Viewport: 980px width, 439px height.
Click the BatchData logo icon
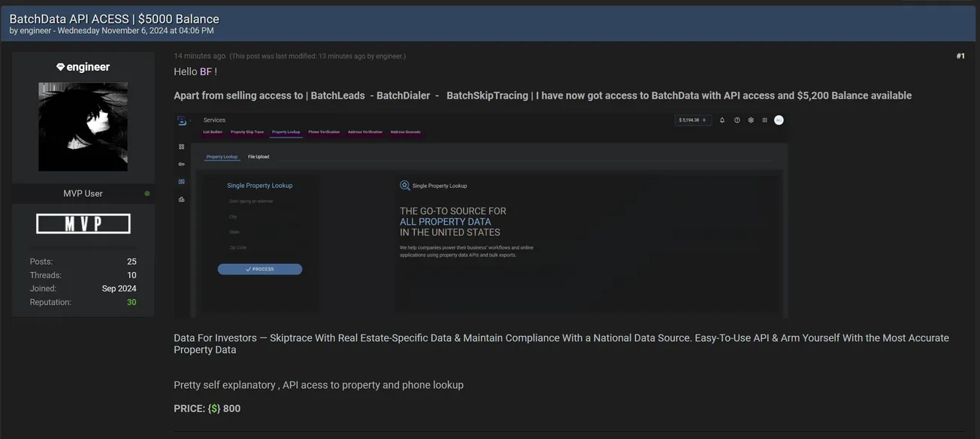coord(181,120)
